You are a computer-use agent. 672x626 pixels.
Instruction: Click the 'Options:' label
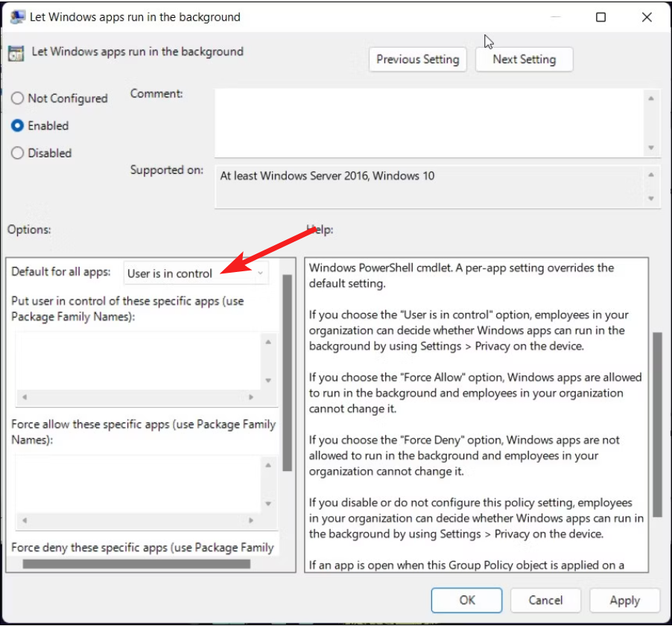click(x=29, y=230)
